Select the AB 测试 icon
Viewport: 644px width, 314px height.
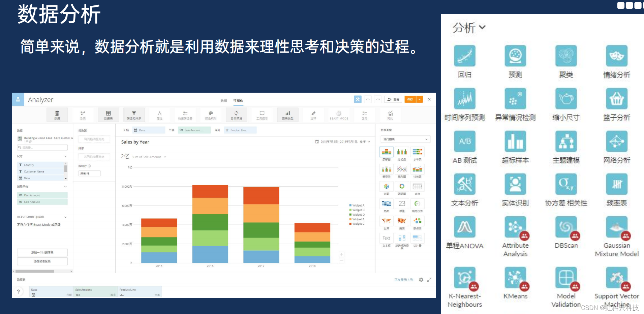click(x=465, y=142)
